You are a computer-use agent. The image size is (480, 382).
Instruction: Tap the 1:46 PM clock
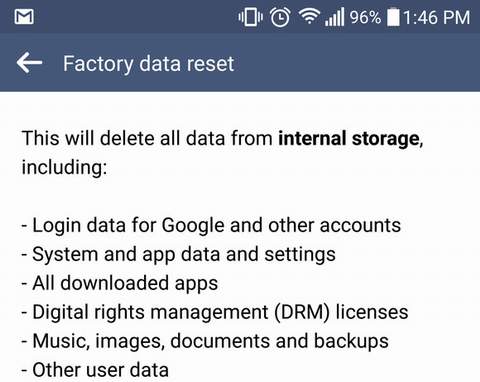437,17
